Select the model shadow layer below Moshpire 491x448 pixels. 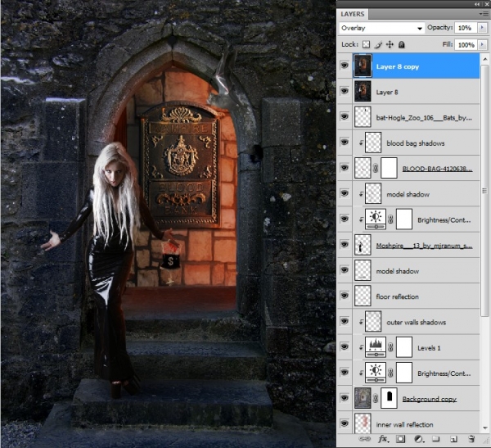417,270
